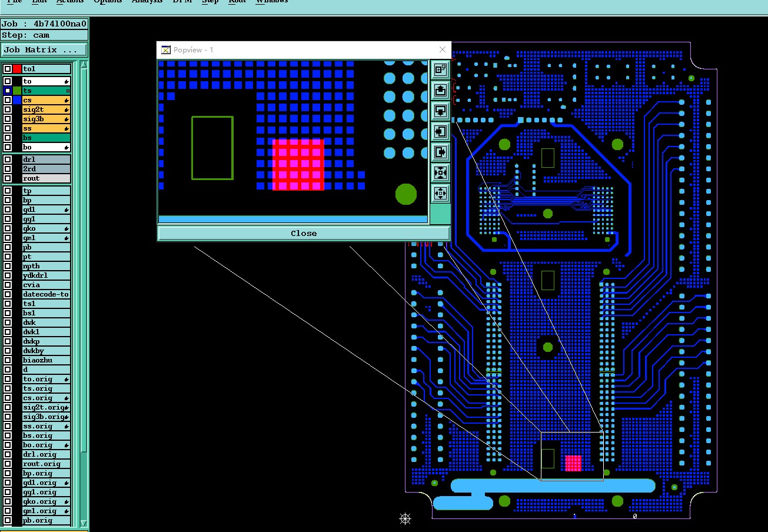The image size is (768, 532).
Task: Open the Options menu
Action: pos(108,2)
